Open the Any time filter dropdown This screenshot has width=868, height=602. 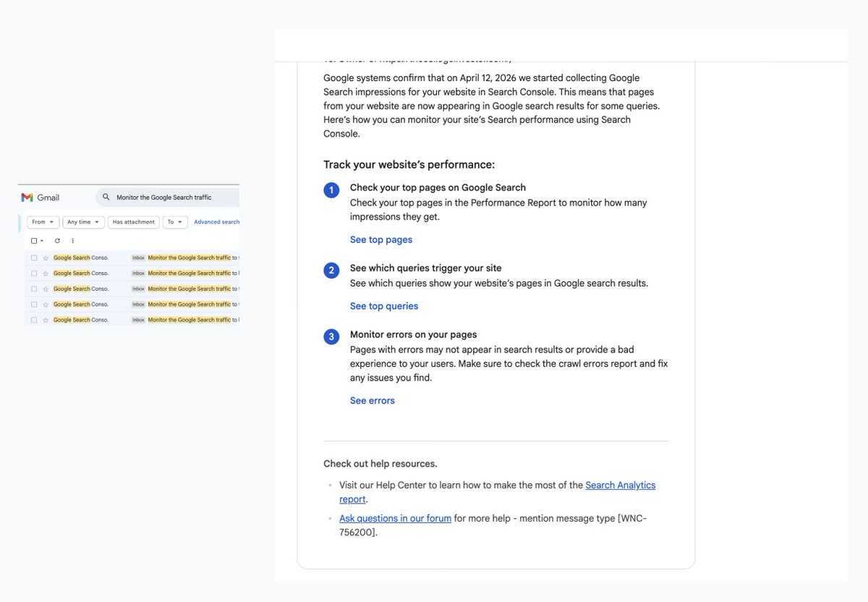pyautogui.click(x=83, y=222)
